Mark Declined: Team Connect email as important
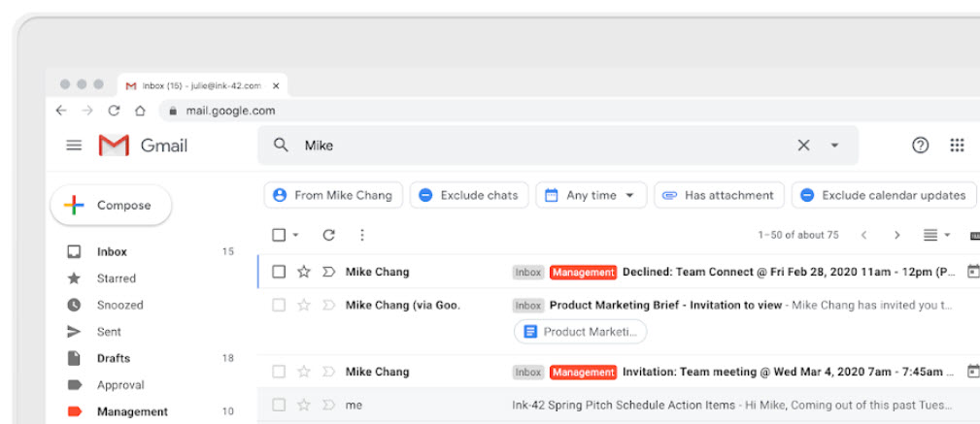Viewport: 980px width, 424px height. point(328,272)
